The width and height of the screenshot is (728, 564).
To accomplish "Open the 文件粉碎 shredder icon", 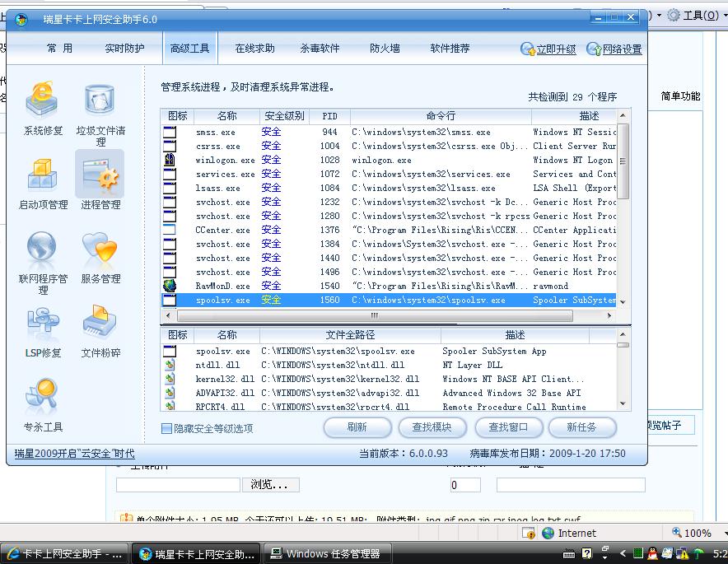I will [100, 322].
